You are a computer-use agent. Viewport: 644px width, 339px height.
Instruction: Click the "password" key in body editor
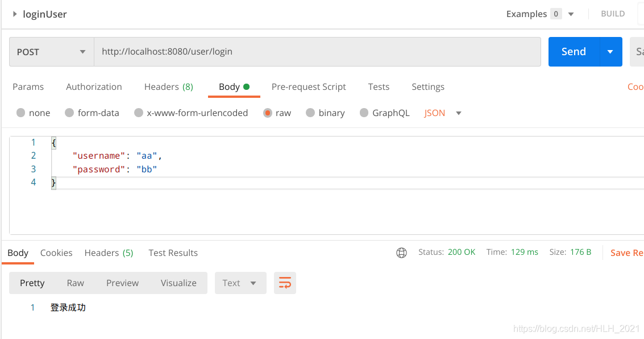click(x=98, y=169)
